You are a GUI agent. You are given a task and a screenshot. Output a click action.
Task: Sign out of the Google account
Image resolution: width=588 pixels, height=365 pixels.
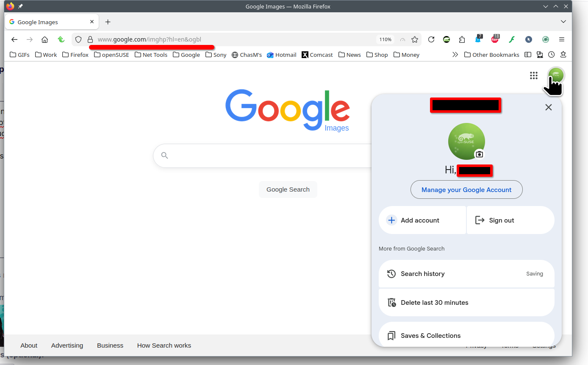(x=510, y=220)
